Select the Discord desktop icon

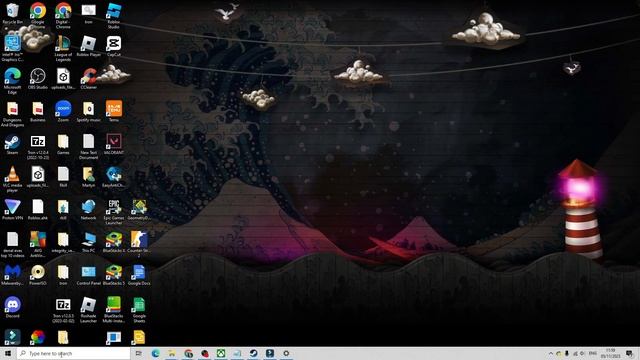pos(12,307)
